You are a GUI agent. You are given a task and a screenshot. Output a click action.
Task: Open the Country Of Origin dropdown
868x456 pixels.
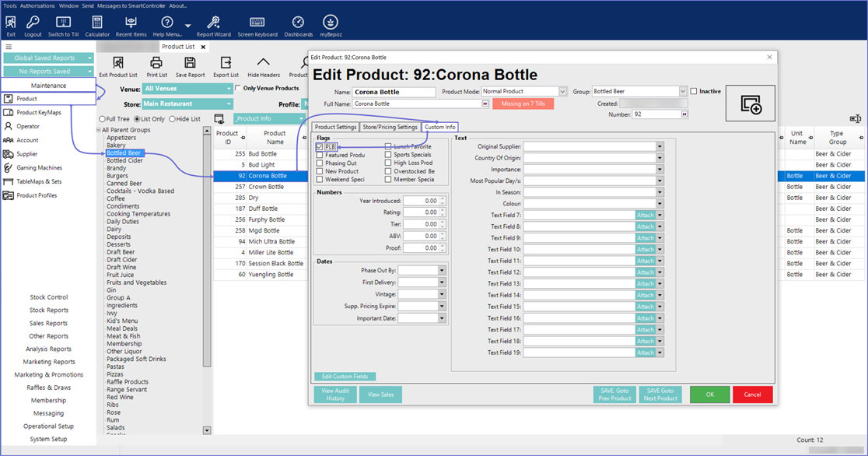click(660, 158)
